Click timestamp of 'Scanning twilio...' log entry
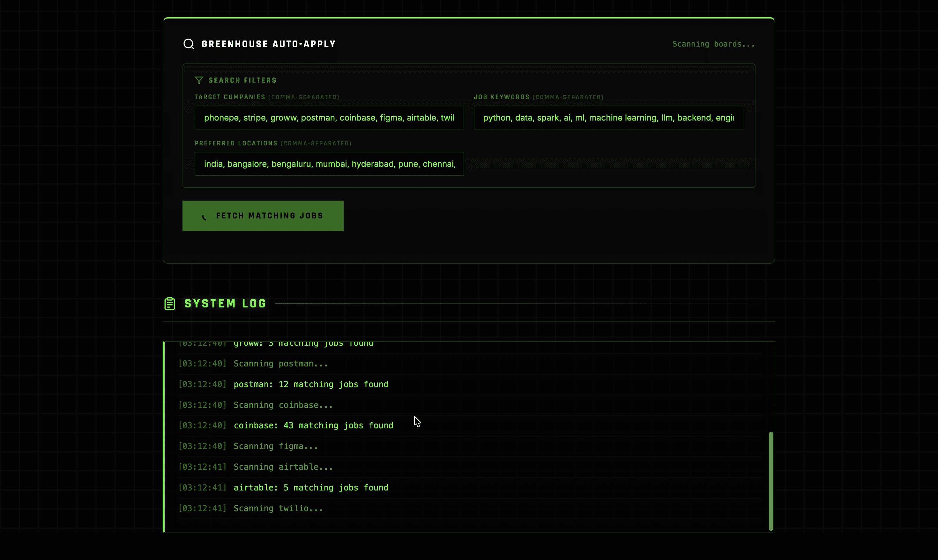The image size is (938, 560). coord(202,509)
